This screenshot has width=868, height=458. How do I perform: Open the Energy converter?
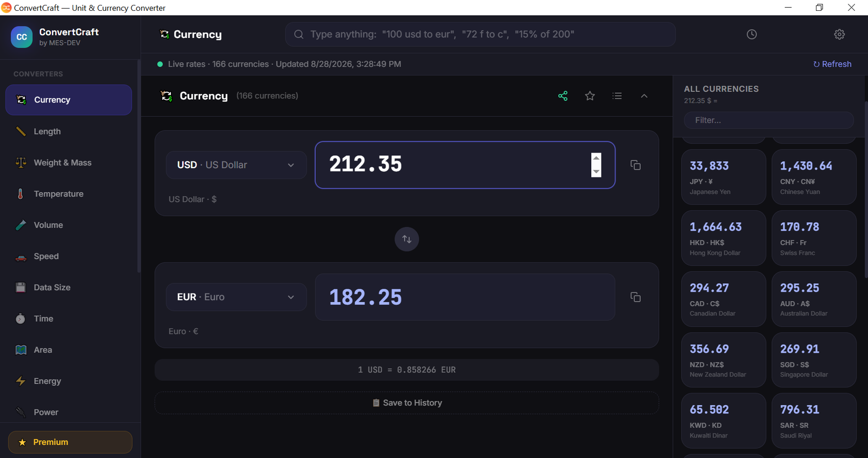(69, 381)
